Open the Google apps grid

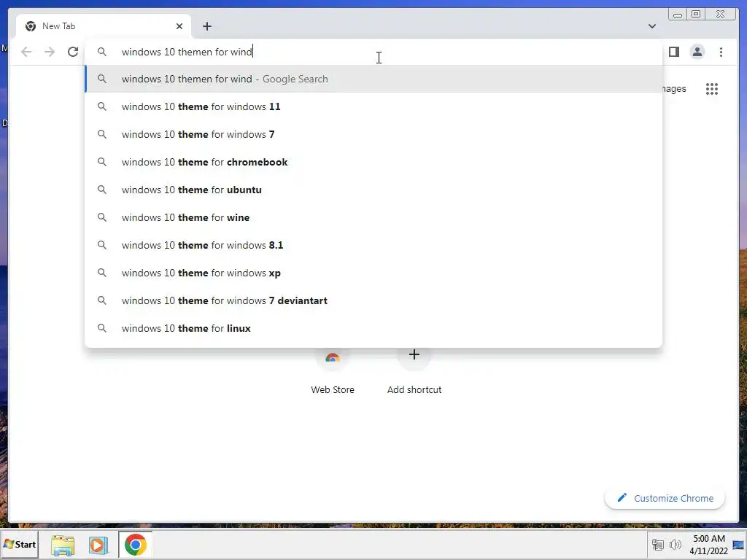pyautogui.click(x=712, y=89)
